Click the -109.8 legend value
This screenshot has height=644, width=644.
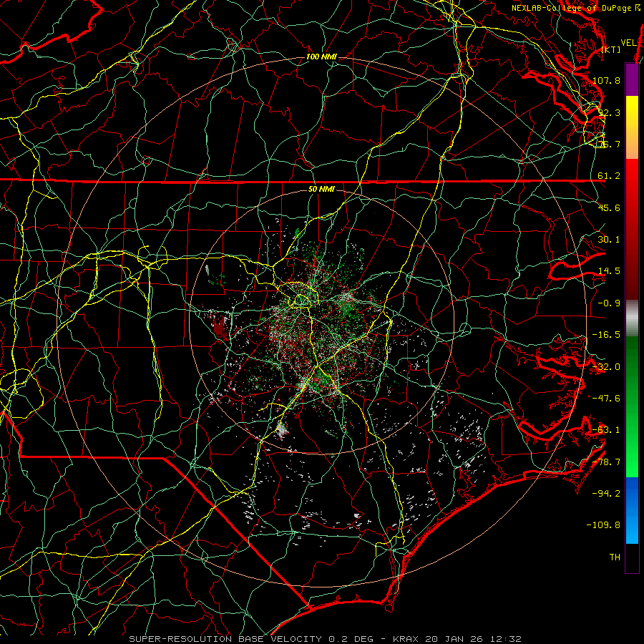coord(603,525)
